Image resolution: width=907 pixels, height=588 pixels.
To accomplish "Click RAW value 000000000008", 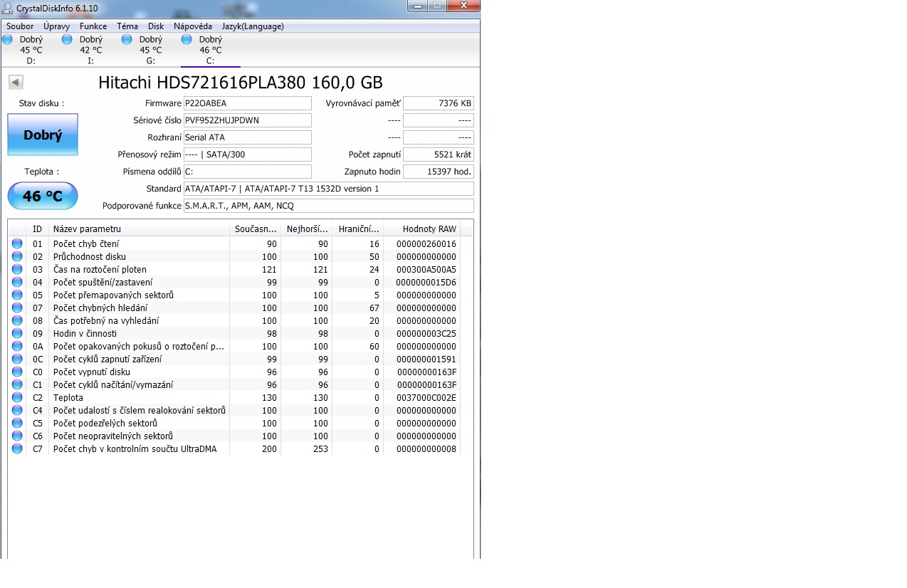I will 426,449.
